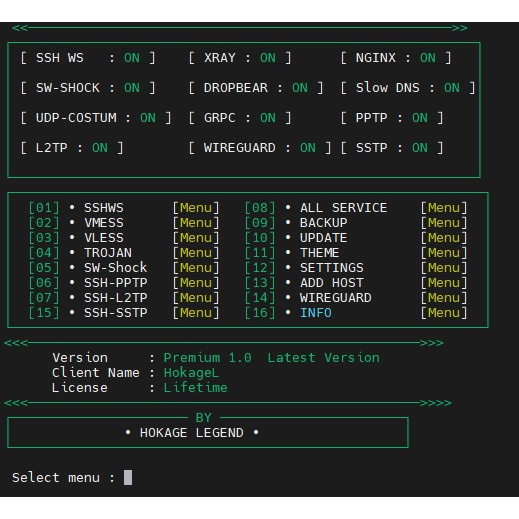The width and height of the screenshot is (519, 519).
Task: Click the [01] option number
Action: pos(44,208)
